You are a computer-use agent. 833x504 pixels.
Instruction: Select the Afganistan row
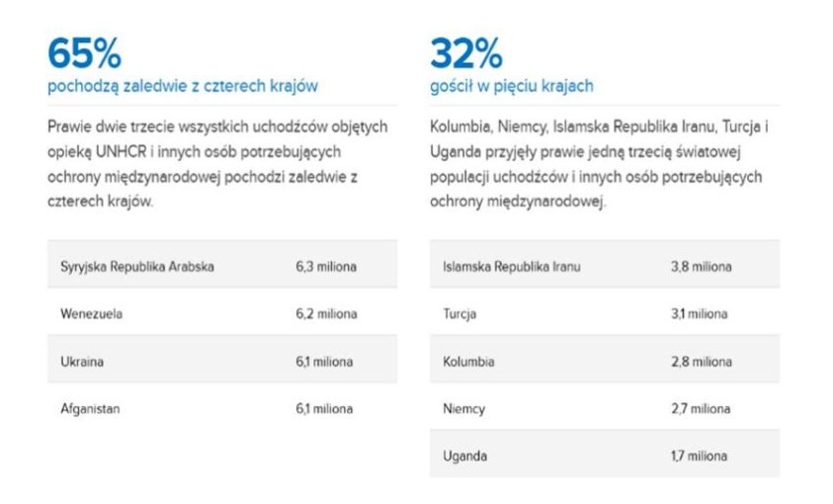point(222,407)
